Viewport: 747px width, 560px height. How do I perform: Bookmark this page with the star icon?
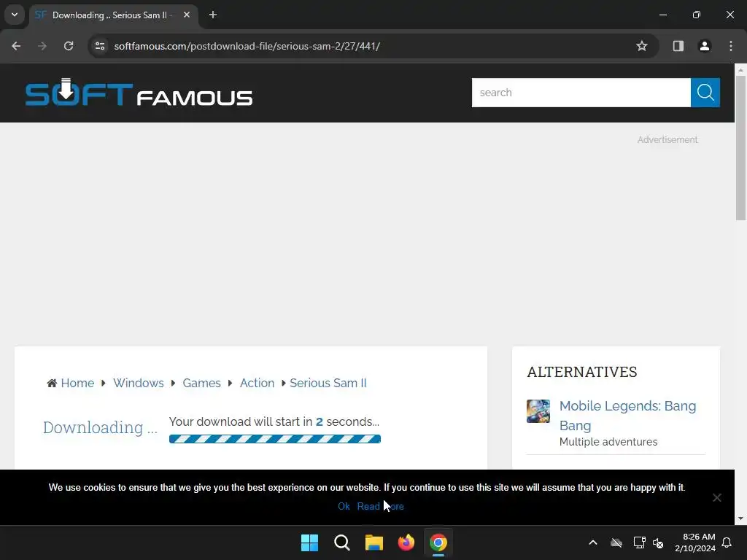(x=642, y=46)
